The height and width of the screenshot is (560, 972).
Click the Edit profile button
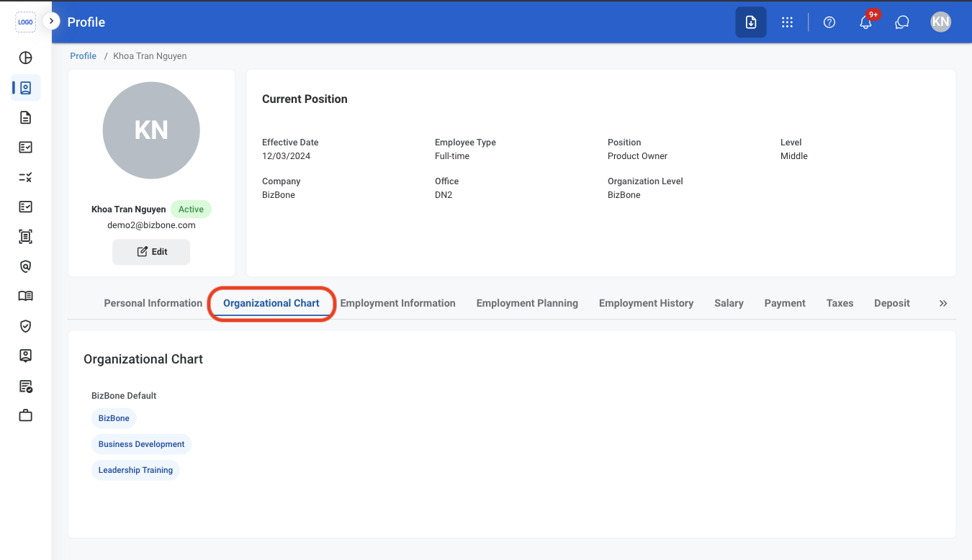(151, 252)
